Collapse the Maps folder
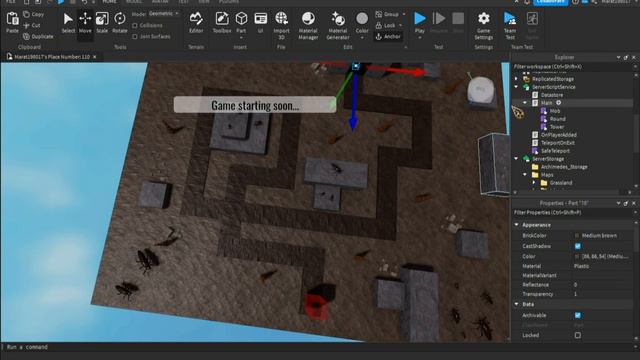This screenshot has height=360, width=640. click(525, 175)
